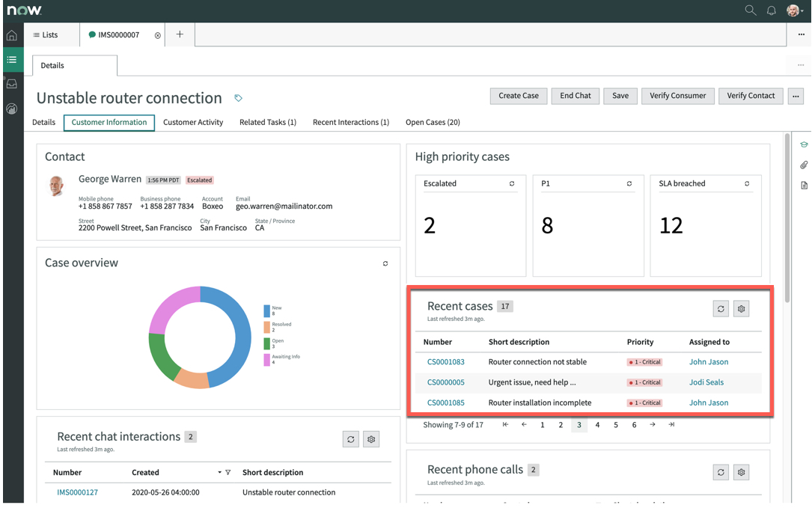This screenshot has width=812, height=508.
Task: Open Recent cases settings gear
Action: (741, 309)
